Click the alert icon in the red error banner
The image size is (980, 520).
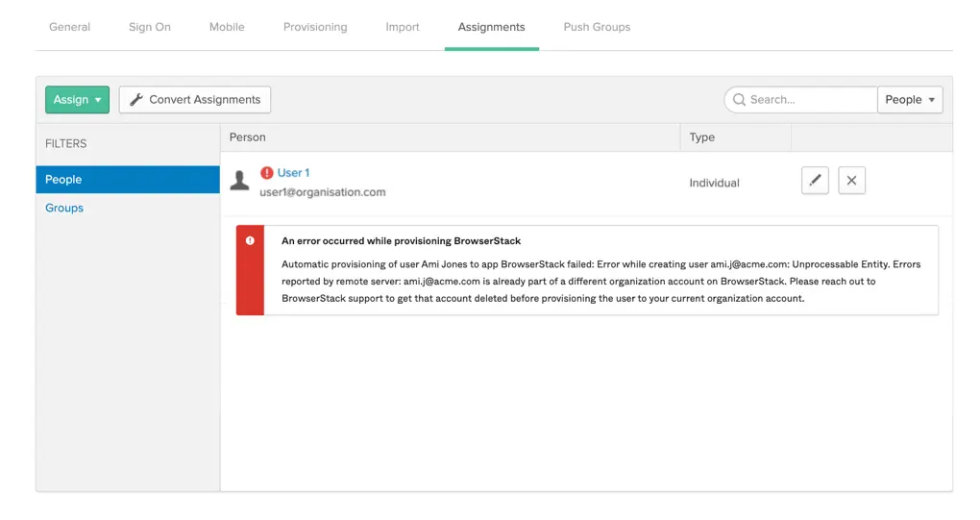pos(250,241)
